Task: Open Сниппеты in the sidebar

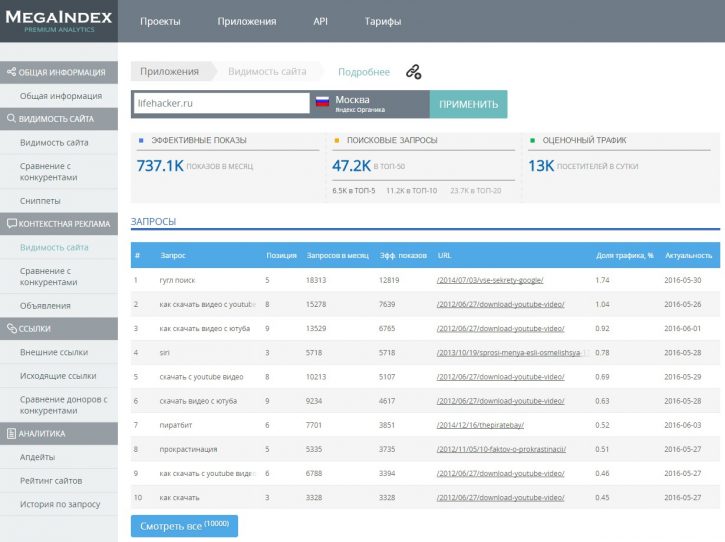Action: pyautogui.click(x=40, y=201)
